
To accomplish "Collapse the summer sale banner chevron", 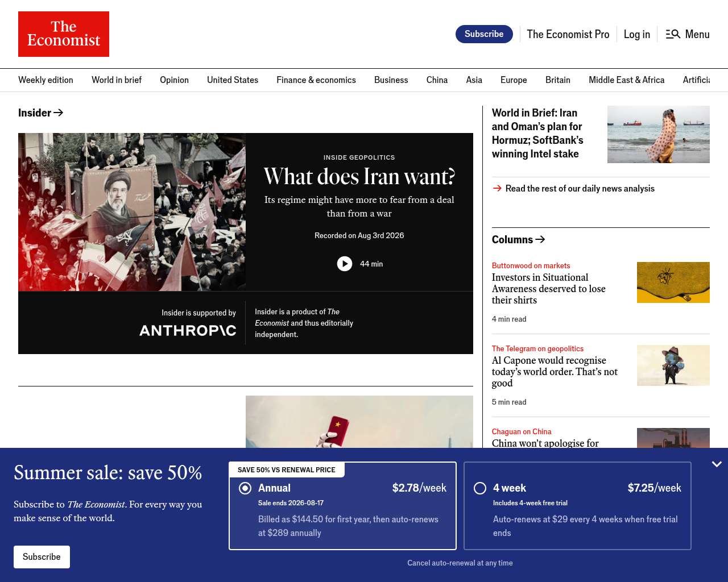I will [717, 464].
